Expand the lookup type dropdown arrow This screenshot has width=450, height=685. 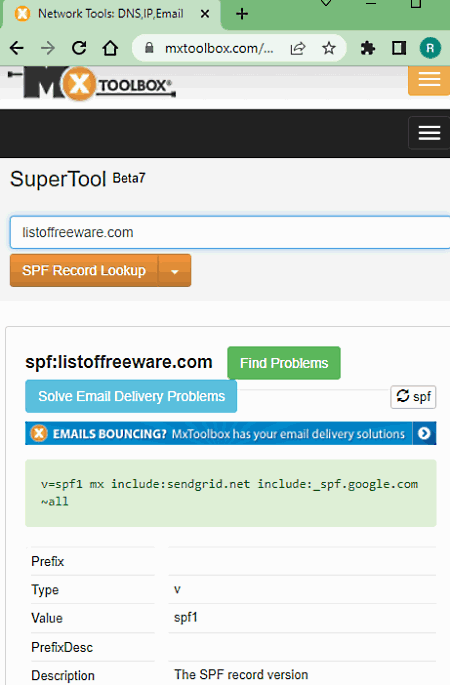[174, 271]
